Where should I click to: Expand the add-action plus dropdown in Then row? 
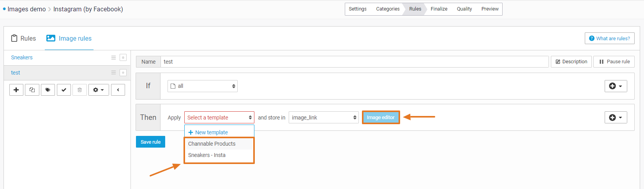616,118
